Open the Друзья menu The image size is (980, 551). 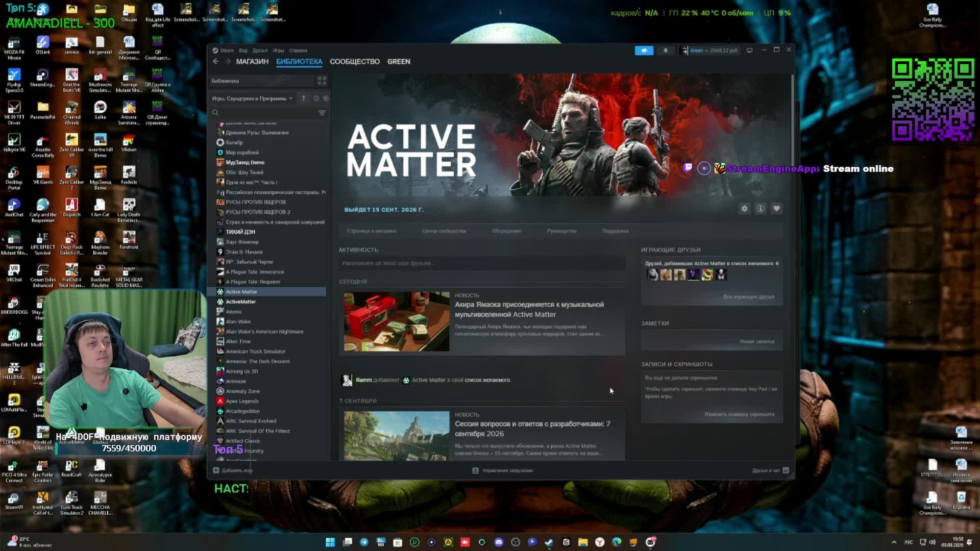[x=260, y=51]
